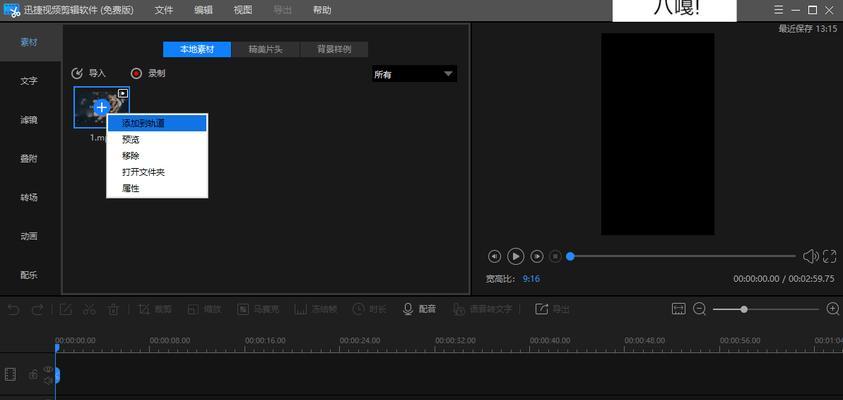Select the 冻结帧 freeze frame tool
The image size is (843, 400).
[x=316, y=309]
